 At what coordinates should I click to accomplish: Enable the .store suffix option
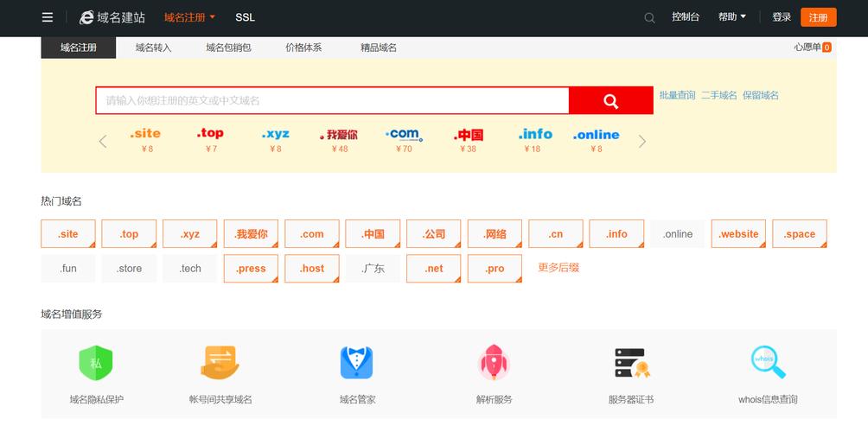129,269
